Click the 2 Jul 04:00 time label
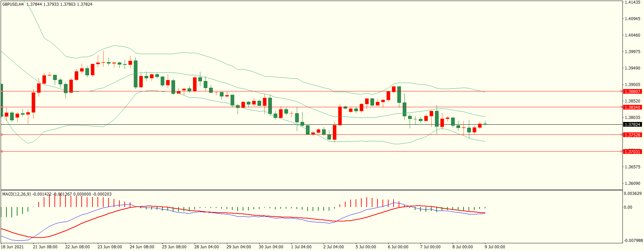 [x=333, y=247]
